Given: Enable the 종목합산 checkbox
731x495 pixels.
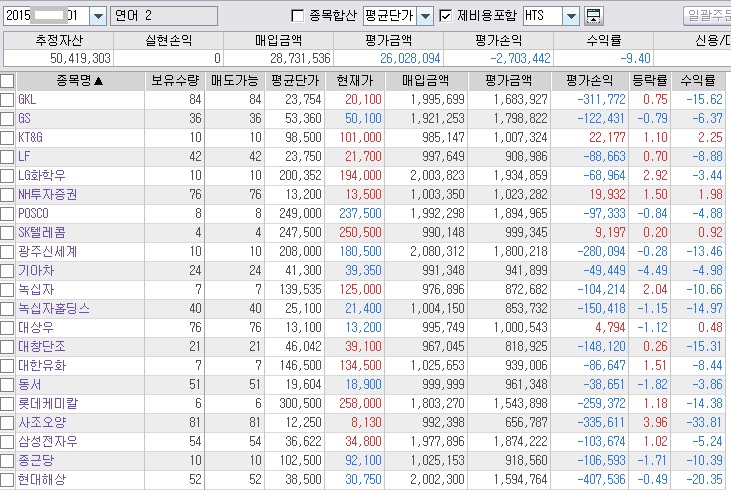Looking at the screenshot, I should click(x=297, y=16).
